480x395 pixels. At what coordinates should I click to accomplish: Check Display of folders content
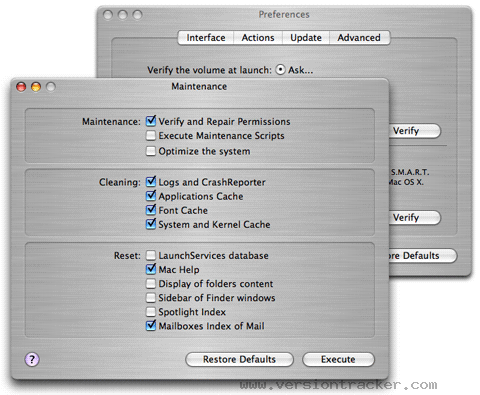151,284
